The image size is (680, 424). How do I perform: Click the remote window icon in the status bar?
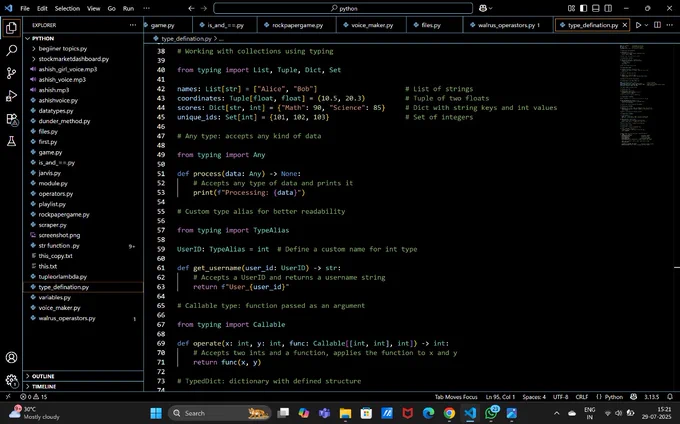8,397
